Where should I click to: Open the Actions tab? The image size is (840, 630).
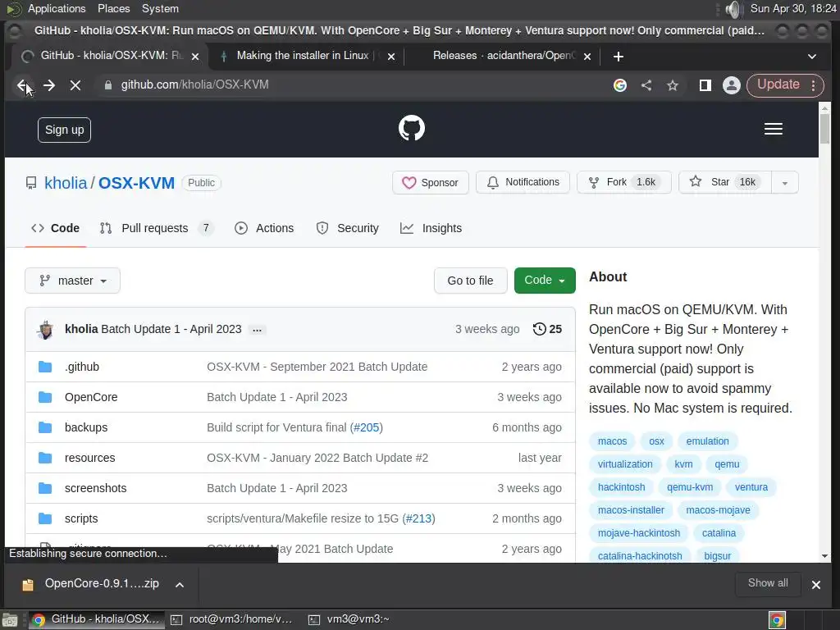coord(264,228)
